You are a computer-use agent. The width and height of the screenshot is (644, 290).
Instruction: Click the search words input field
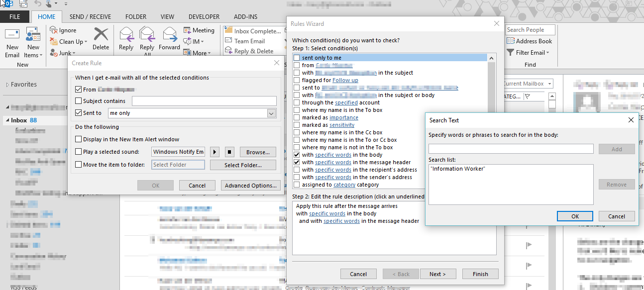tap(511, 149)
